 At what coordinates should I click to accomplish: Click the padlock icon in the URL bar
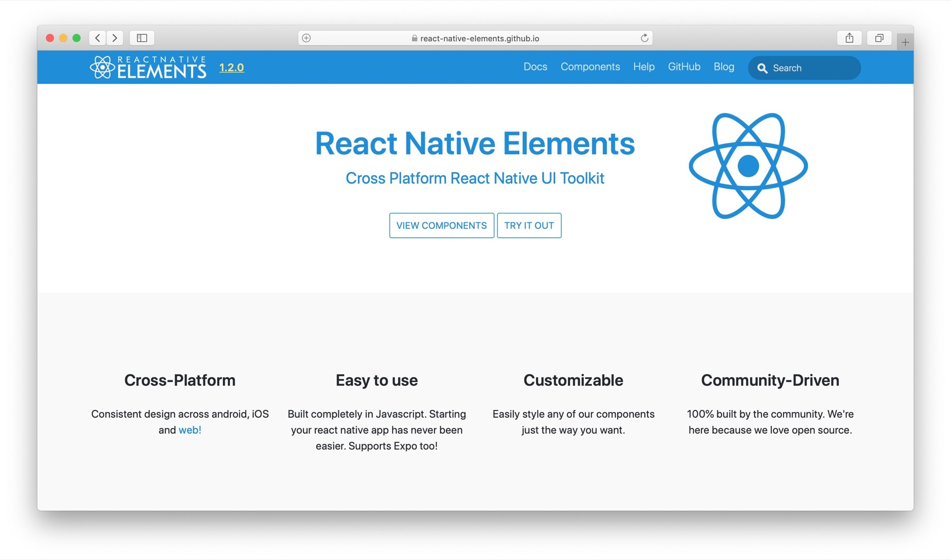pos(414,38)
